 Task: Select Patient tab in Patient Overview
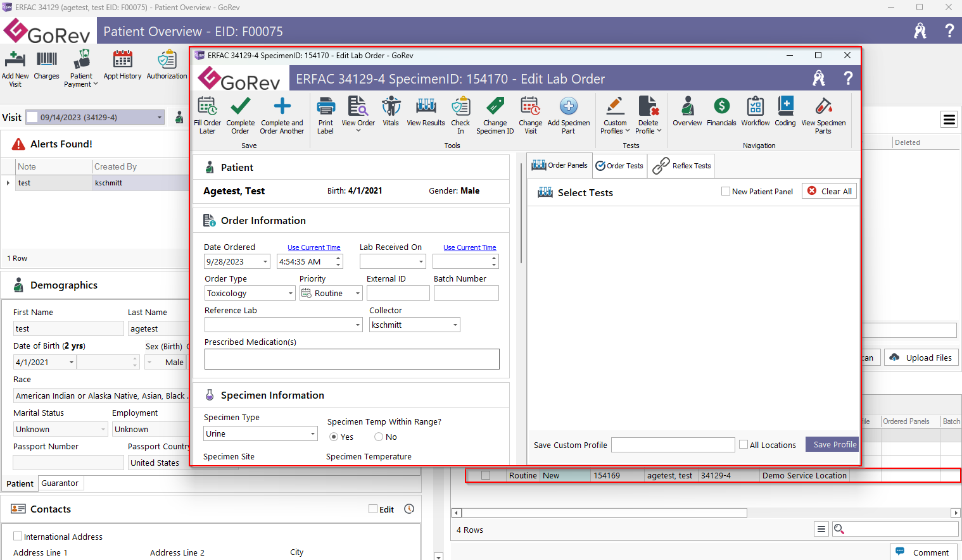[x=20, y=483]
